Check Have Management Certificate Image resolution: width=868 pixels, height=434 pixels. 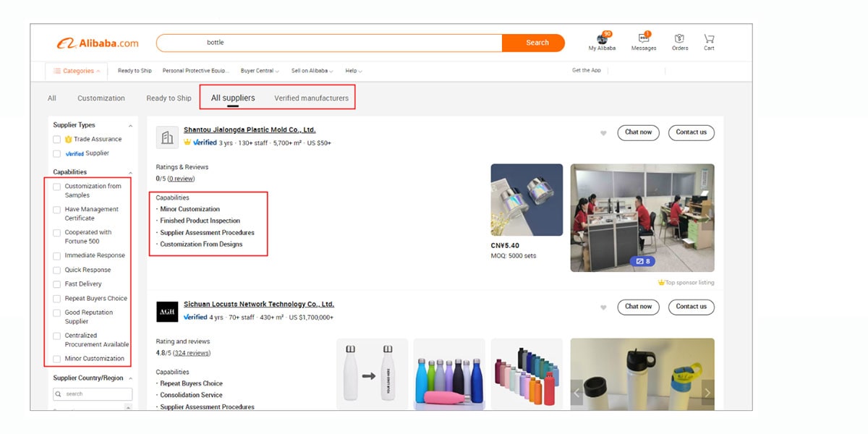pyautogui.click(x=57, y=210)
